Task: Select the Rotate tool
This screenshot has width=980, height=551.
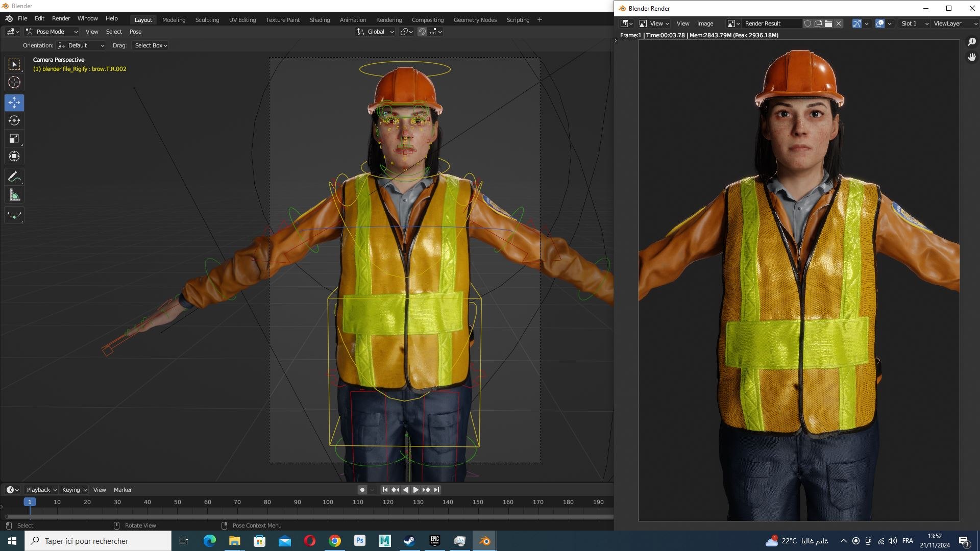Action: [x=14, y=120]
